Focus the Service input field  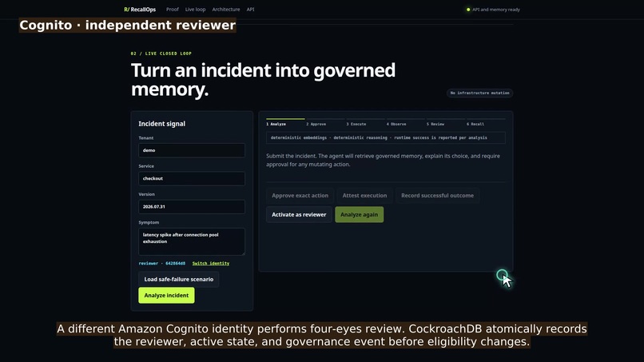[192, 178]
